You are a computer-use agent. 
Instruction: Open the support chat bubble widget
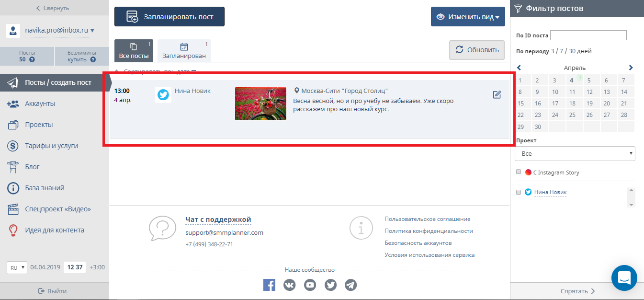[624, 277]
